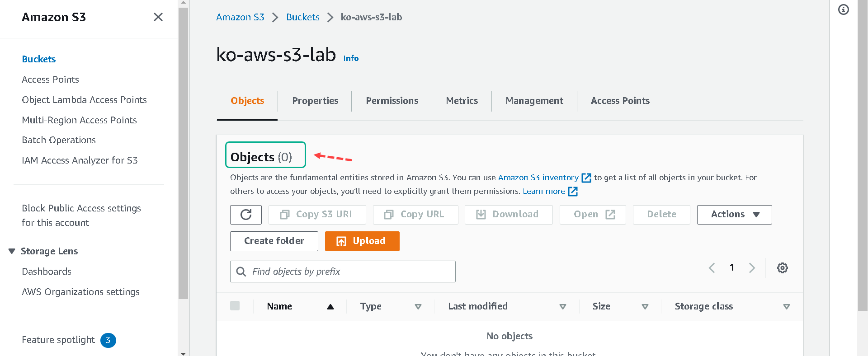
Task: Open the Learn more link
Action: 544,191
